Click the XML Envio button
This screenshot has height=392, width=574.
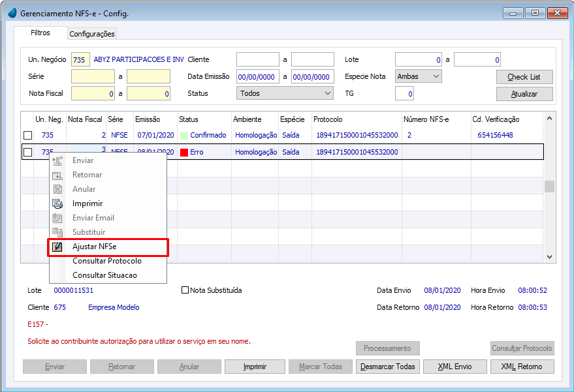[455, 367]
